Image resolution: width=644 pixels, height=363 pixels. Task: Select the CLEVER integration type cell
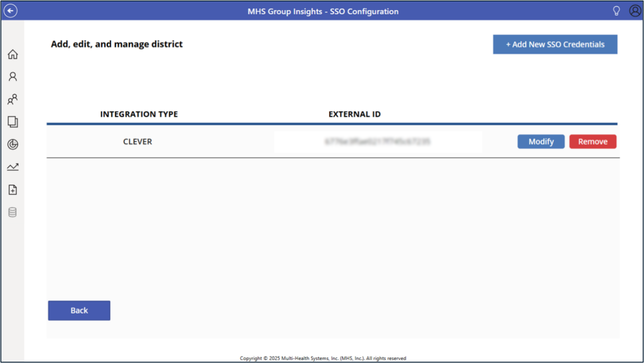[137, 142]
